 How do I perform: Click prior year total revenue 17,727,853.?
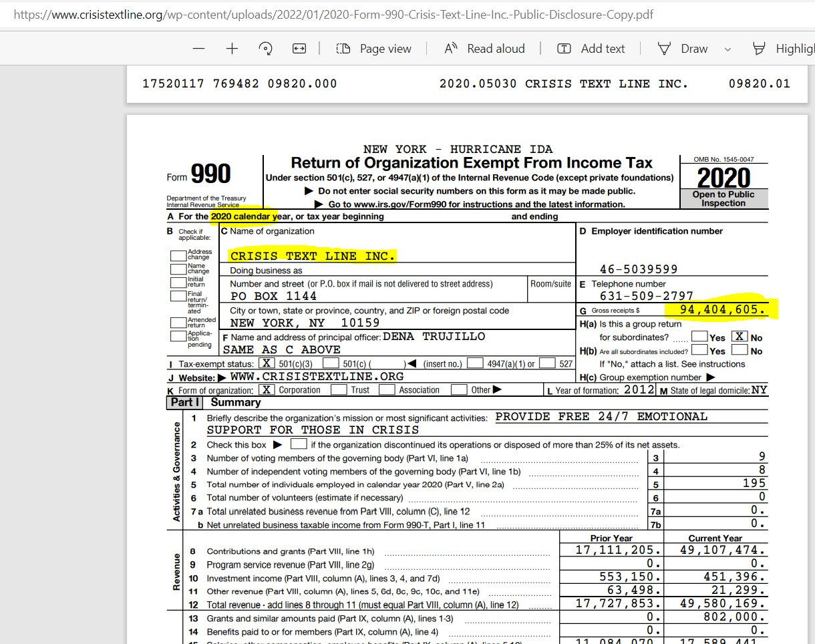click(x=619, y=603)
